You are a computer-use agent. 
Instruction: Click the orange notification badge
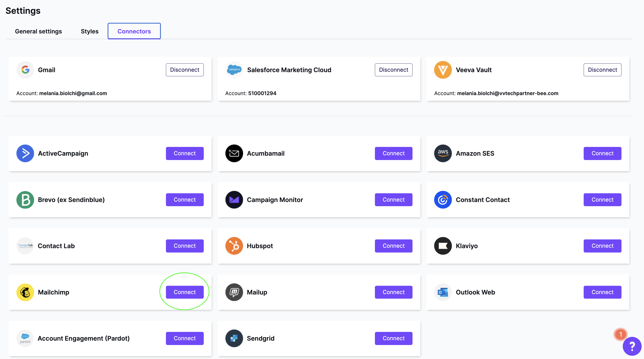tap(620, 334)
